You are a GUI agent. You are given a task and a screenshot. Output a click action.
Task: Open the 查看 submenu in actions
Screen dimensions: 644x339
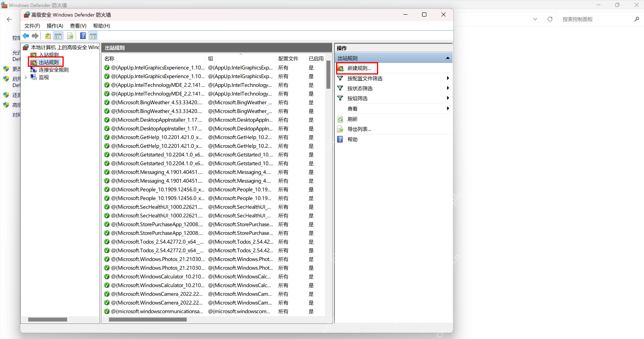pyautogui.click(x=393, y=109)
